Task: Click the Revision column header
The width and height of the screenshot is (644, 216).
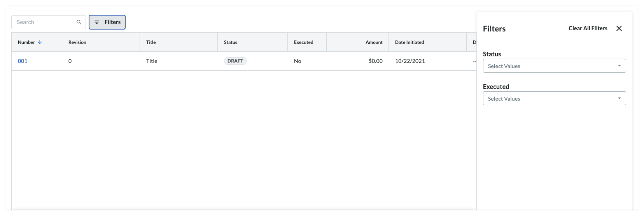Action: tap(77, 42)
